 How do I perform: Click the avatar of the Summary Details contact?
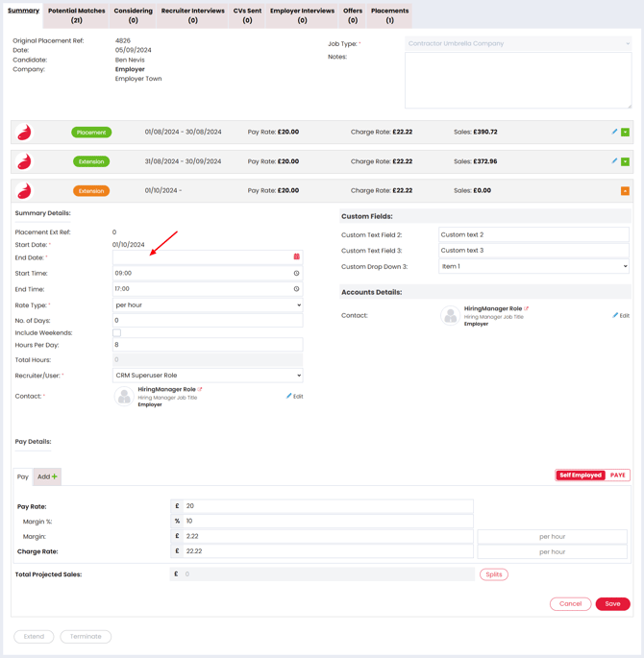(124, 397)
